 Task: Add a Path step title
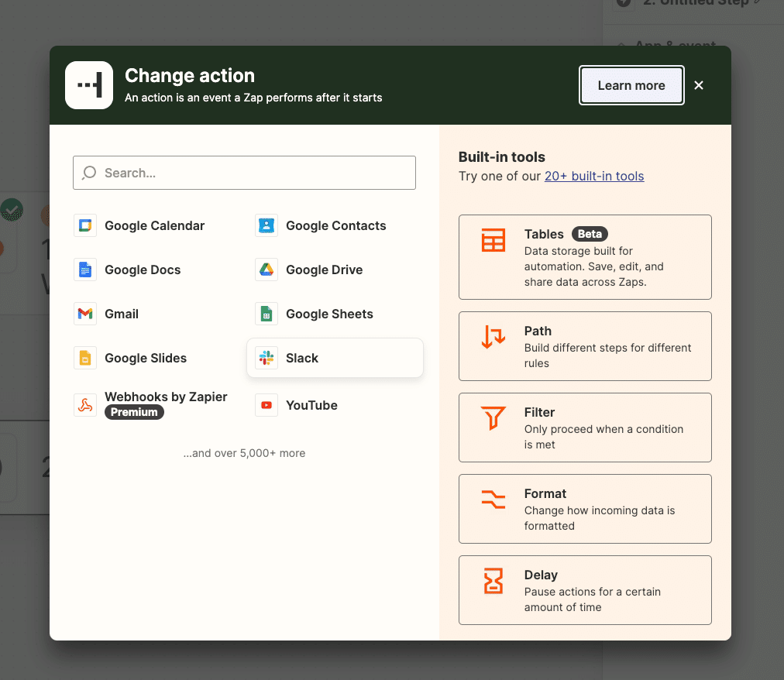[538, 331]
